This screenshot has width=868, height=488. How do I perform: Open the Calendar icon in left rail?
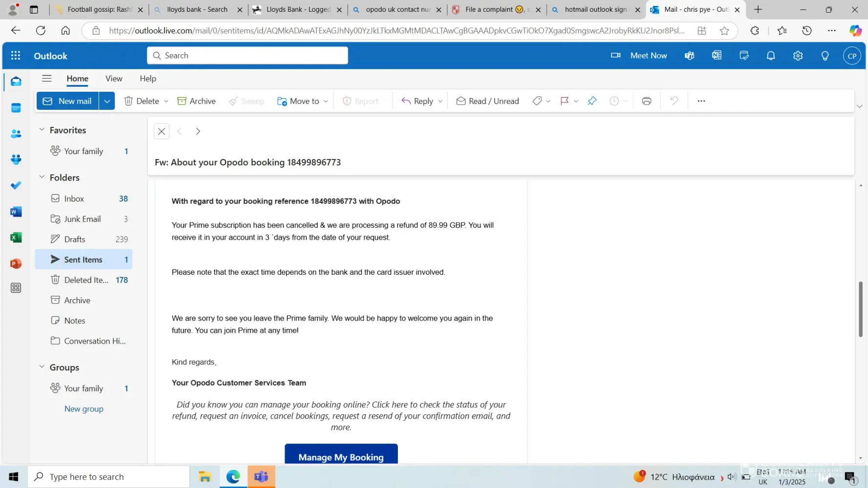tap(16, 108)
